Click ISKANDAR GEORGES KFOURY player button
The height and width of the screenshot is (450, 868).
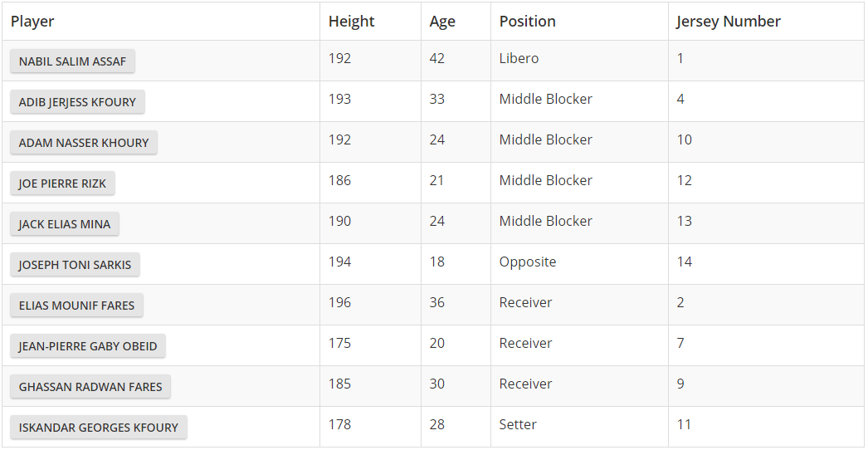(x=98, y=428)
